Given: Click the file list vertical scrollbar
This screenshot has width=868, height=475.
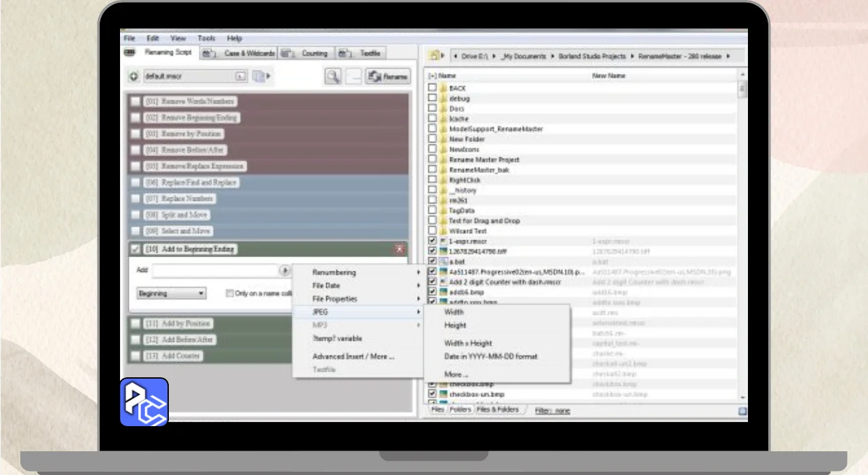Looking at the screenshot, I should point(742,236).
